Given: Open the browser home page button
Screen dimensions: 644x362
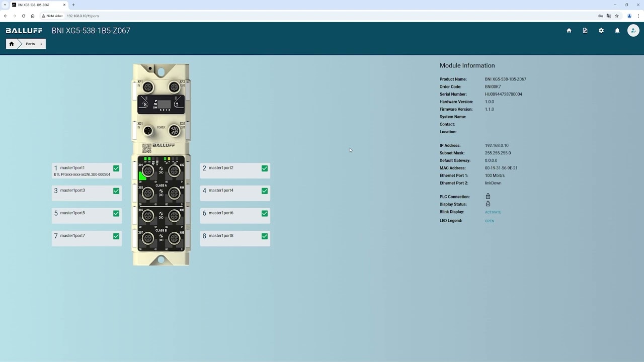Looking at the screenshot, I should (x=33, y=16).
